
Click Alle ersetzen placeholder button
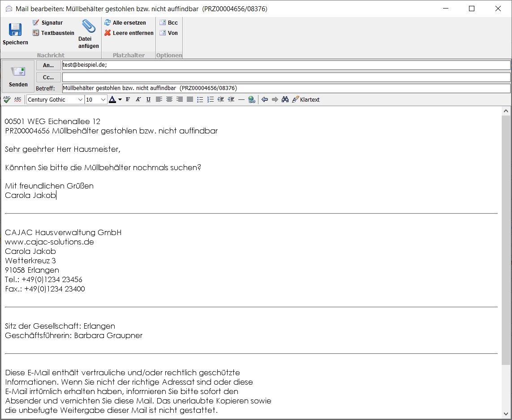(125, 22)
